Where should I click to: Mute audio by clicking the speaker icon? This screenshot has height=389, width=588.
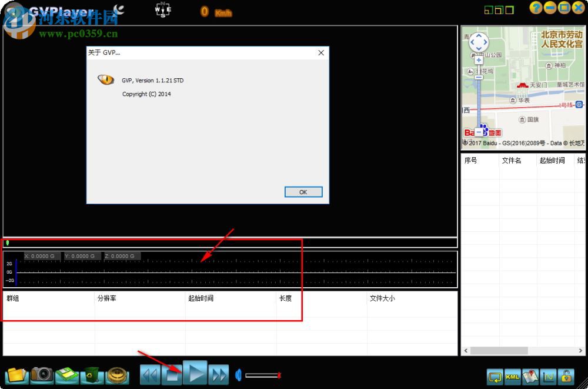click(x=238, y=374)
